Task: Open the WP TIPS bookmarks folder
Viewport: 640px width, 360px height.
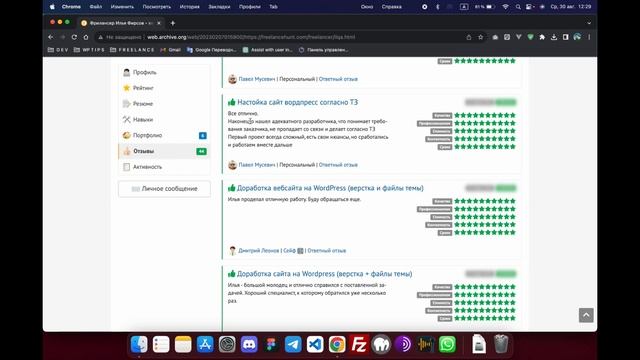Action: click(89, 50)
